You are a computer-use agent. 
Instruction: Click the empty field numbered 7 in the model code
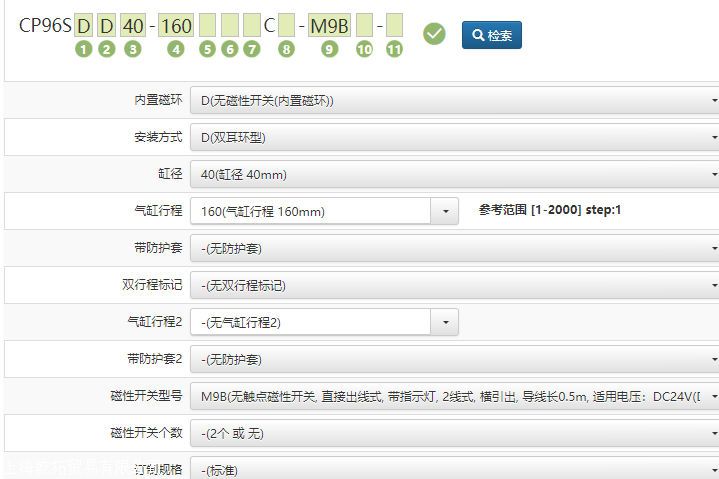252,26
